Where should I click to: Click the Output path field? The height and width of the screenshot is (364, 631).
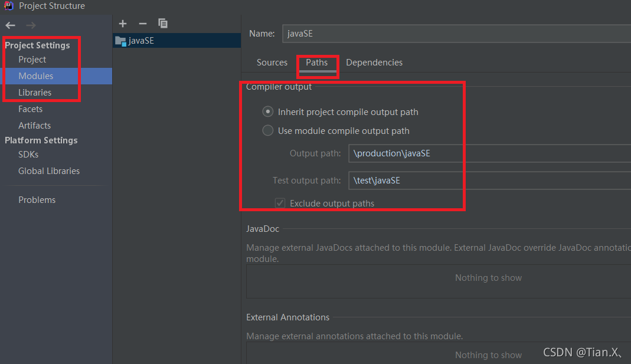pyautogui.click(x=489, y=153)
